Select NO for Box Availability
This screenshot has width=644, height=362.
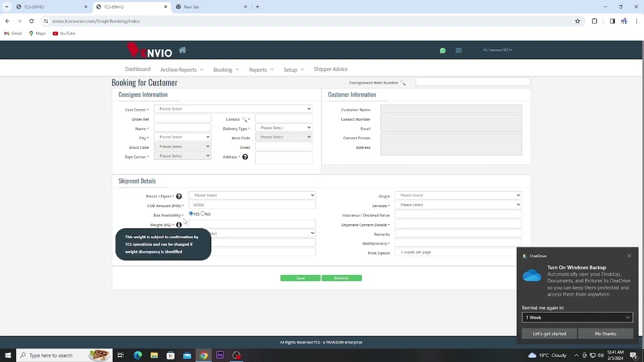[x=203, y=214]
